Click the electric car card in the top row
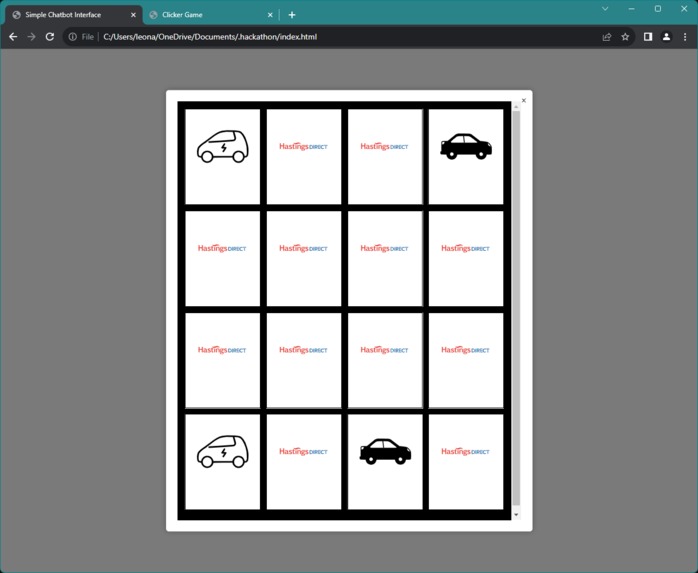Viewport: 698px width, 573px height. 223,157
